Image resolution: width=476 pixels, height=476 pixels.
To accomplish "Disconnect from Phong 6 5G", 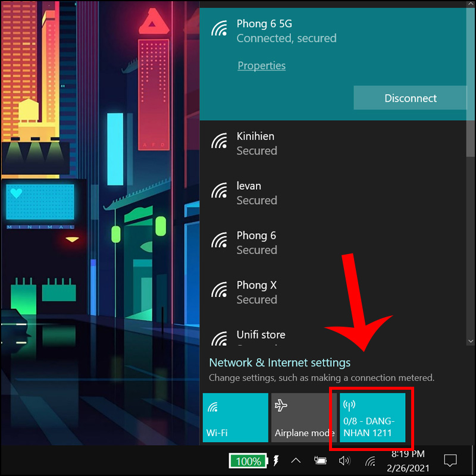I will [x=410, y=98].
